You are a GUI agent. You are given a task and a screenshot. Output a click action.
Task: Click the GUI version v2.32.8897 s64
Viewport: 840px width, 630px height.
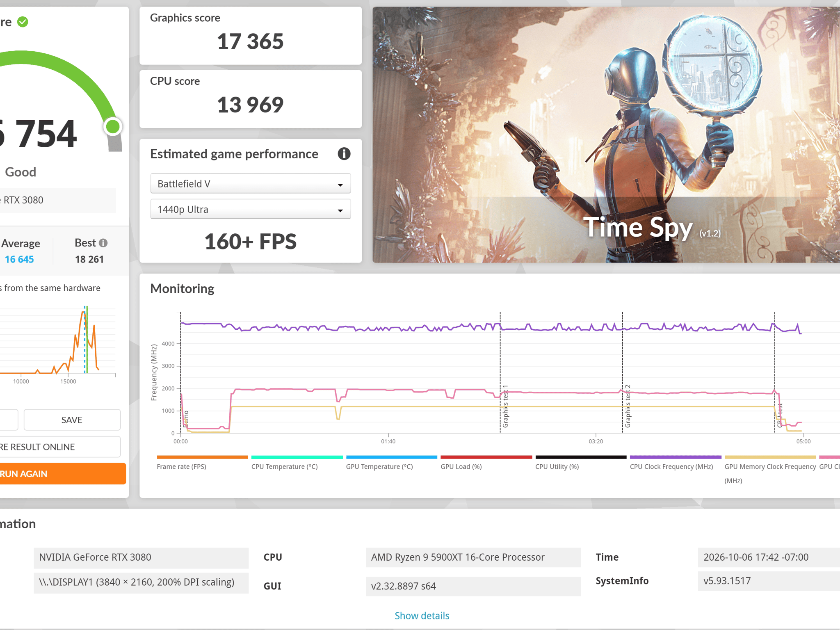pos(473,586)
